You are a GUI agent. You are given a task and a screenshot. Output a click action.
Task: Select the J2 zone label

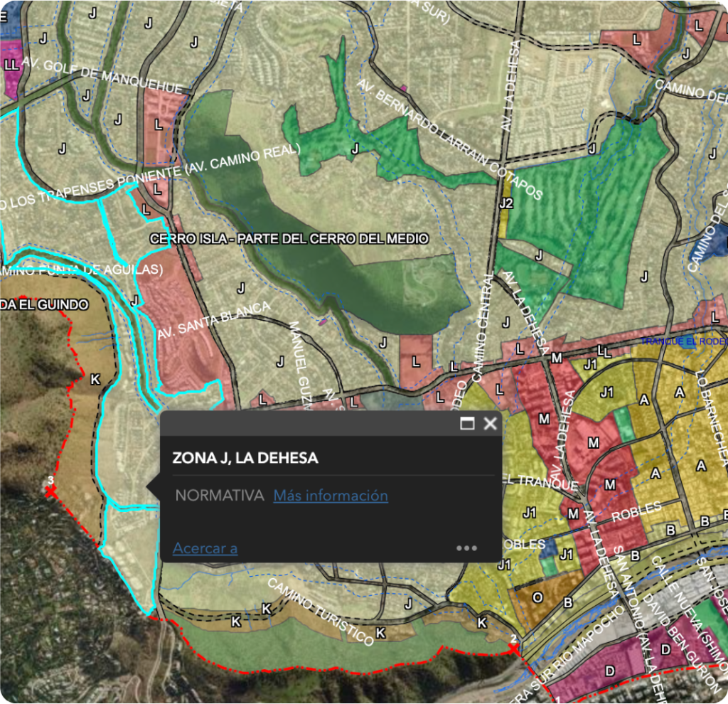[x=506, y=203]
